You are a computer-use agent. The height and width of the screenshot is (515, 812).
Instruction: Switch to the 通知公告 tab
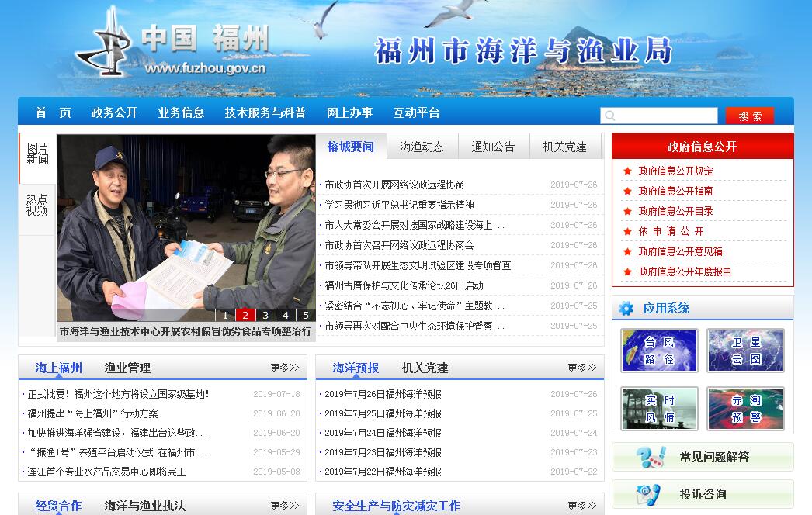coord(493,147)
